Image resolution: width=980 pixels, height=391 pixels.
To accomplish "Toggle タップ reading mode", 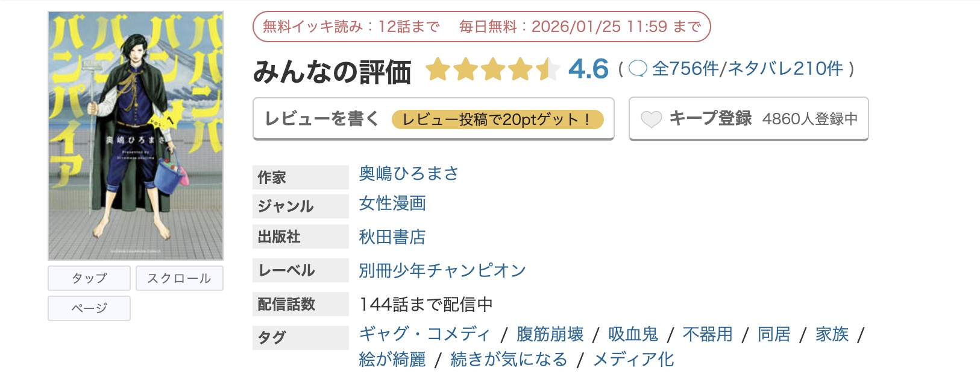I will (x=89, y=278).
